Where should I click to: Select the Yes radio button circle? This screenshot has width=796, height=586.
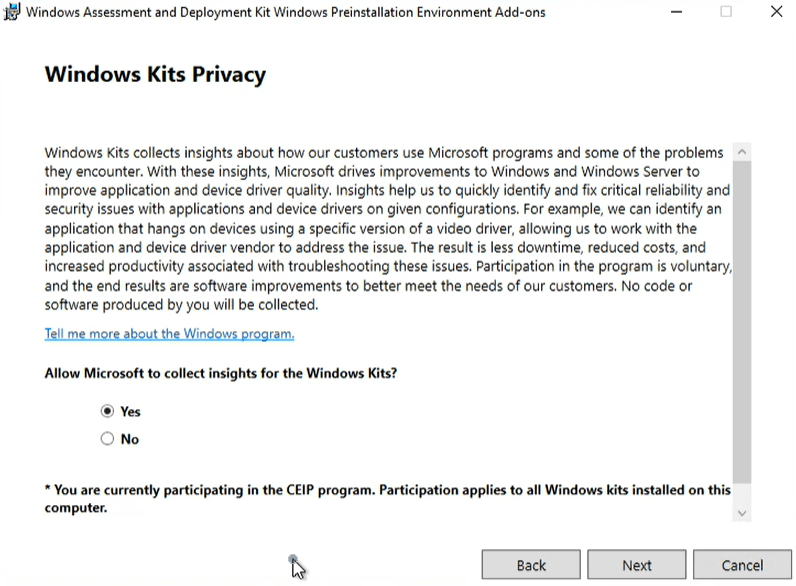(x=107, y=411)
